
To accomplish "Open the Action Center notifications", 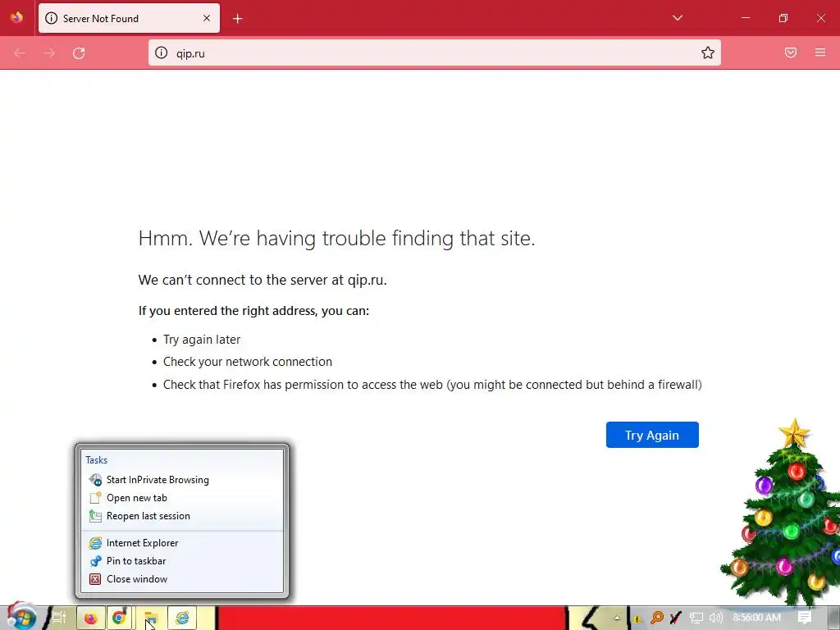I will coord(805,618).
